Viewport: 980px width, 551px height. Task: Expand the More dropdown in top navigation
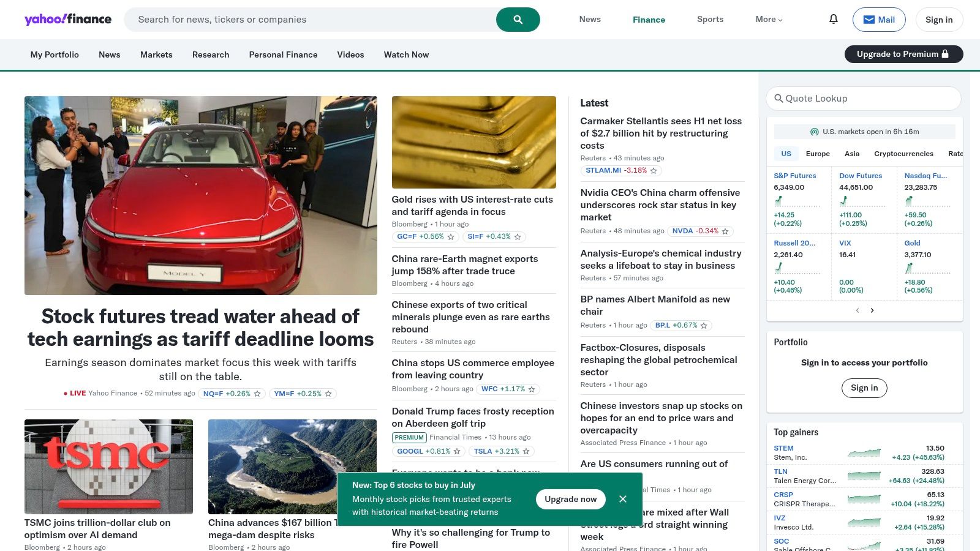tap(769, 20)
